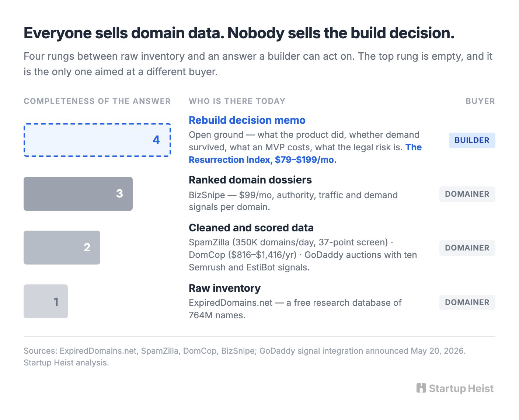Select the Raw inventory heading
Screen dimensions: 519x420
point(224,288)
